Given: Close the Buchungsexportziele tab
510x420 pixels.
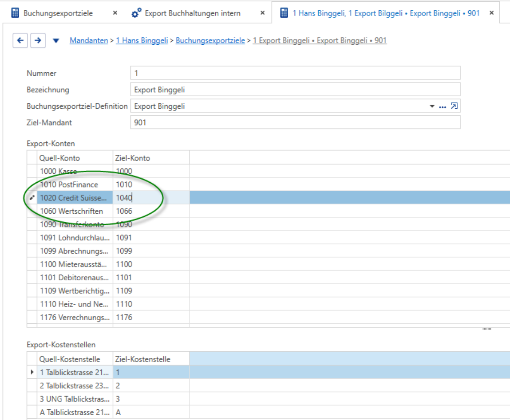Looking at the screenshot, I should tap(115, 13).
